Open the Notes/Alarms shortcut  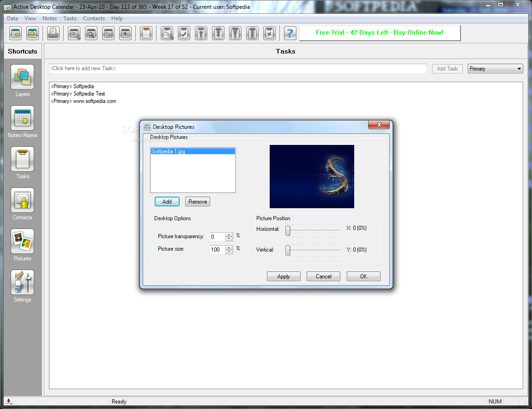(x=22, y=118)
